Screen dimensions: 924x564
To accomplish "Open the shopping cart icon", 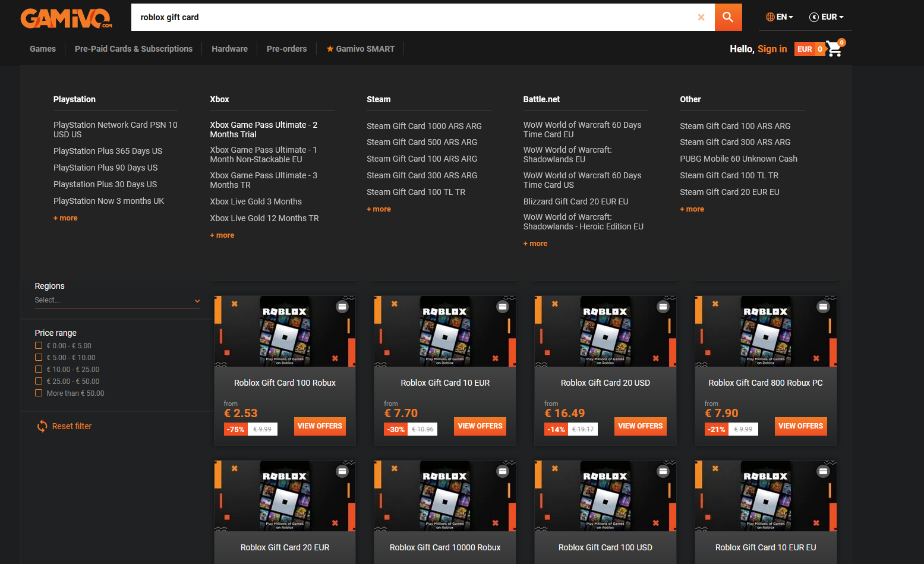I will tap(835, 48).
